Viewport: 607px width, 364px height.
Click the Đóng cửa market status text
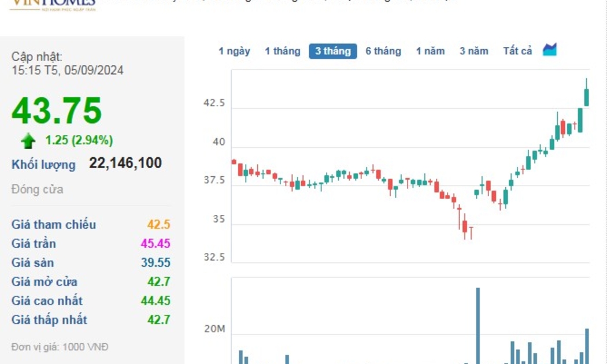[37, 190]
